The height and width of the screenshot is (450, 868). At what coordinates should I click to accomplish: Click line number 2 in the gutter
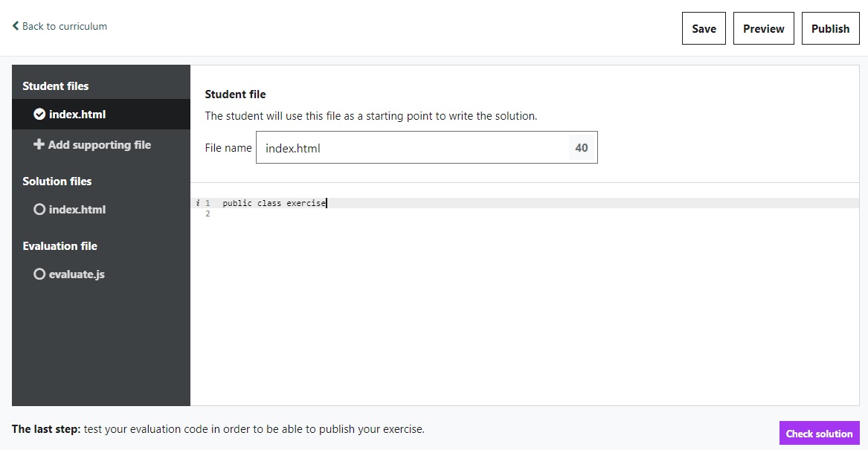click(x=208, y=214)
